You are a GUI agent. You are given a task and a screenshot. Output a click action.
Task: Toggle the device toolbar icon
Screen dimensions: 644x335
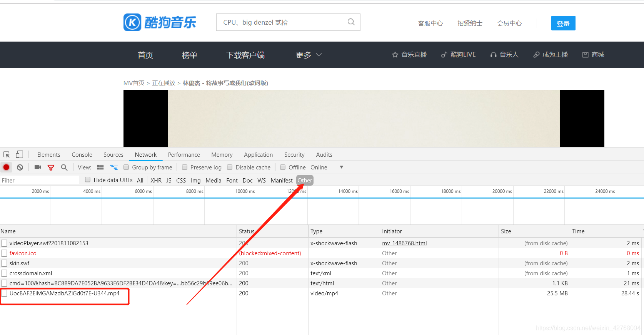point(19,154)
